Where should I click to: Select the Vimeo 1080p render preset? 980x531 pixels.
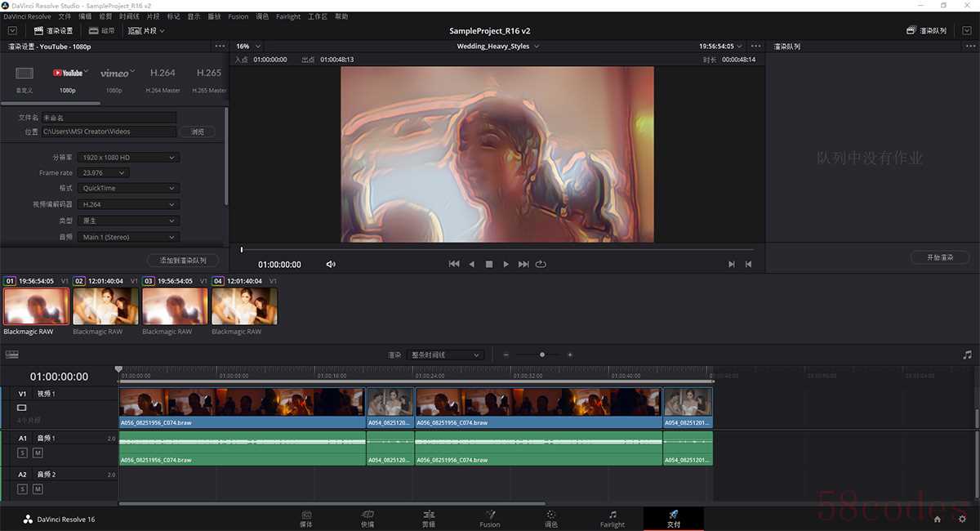pos(114,74)
